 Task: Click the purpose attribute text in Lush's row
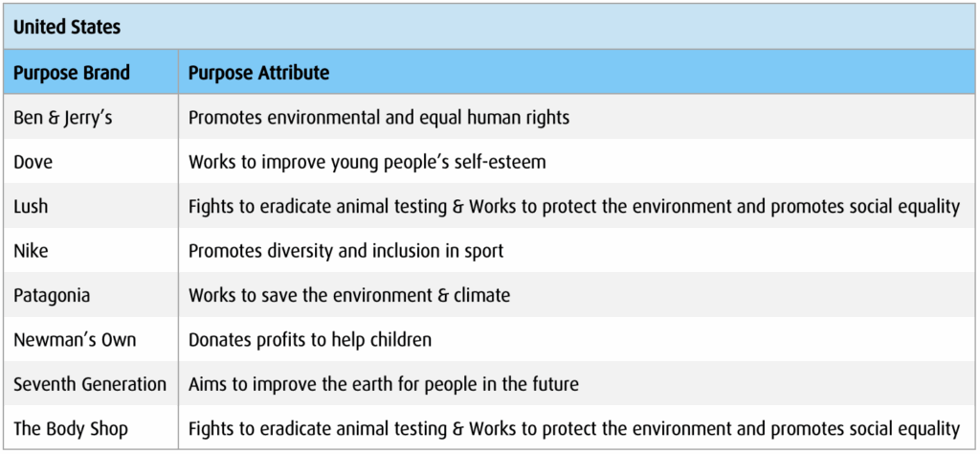coord(574,207)
